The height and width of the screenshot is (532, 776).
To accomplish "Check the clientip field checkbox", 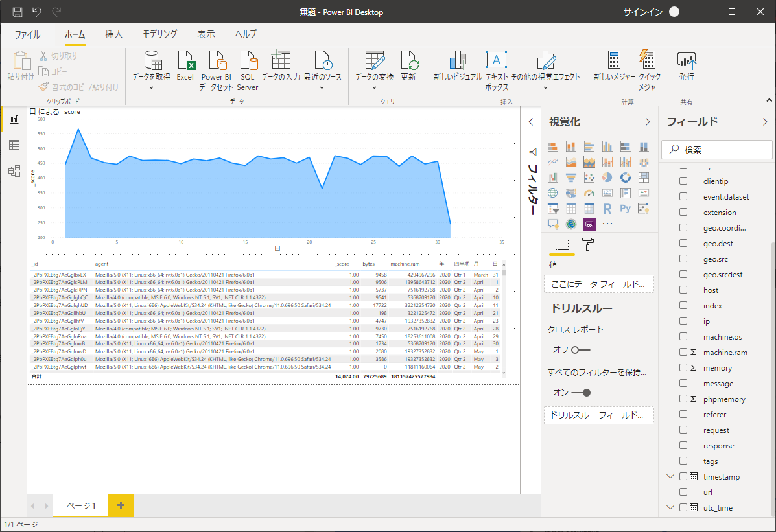I will [x=683, y=181].
